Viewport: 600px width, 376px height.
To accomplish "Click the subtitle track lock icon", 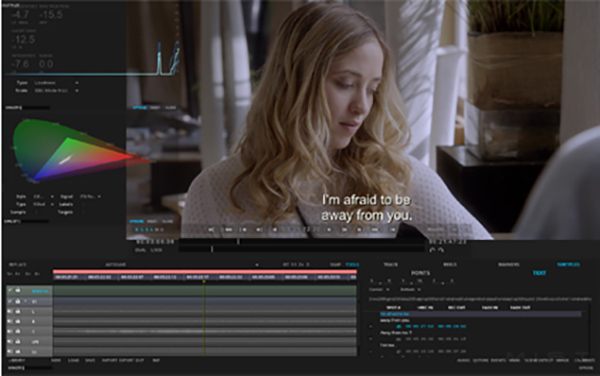I will coord(18,291).
